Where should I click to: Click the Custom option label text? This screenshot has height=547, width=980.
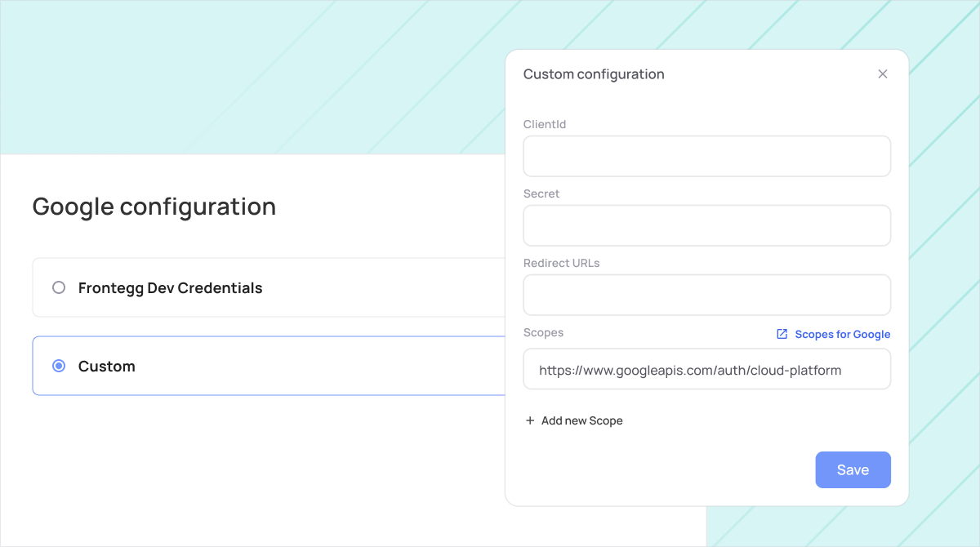107,366
